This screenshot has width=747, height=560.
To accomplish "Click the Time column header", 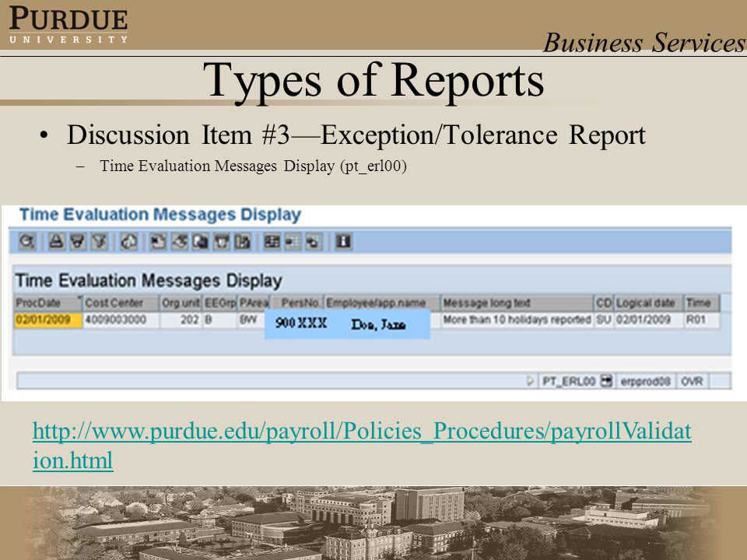I will 702,303.
